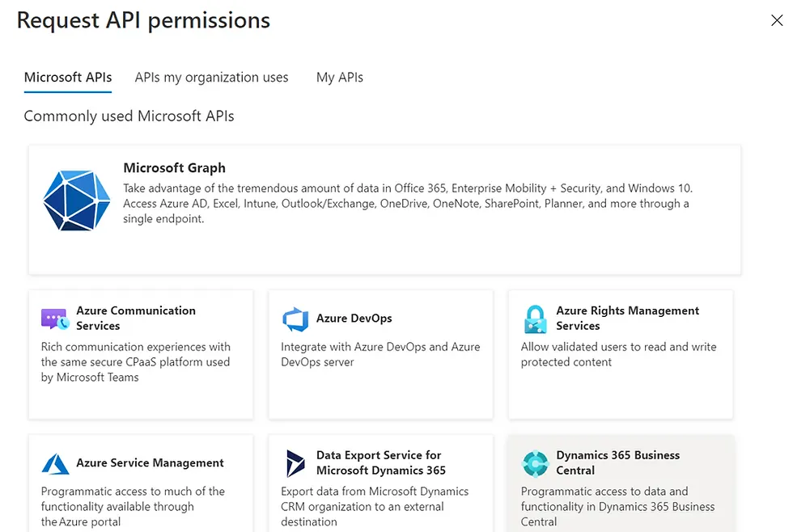Select the Azure DevOps title
The height and width of the screenshot is (532, 793).
[354, 319]
